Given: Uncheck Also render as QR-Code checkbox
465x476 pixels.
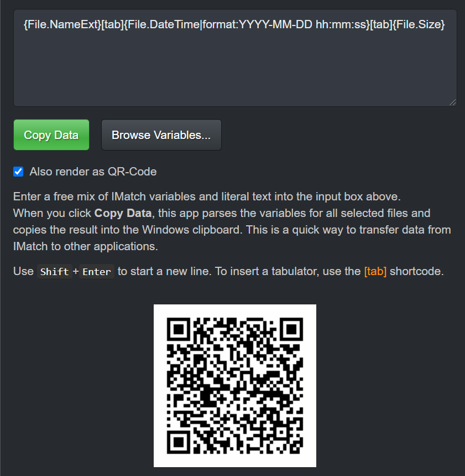Looking at the screenshot, I should click(18, 172).
